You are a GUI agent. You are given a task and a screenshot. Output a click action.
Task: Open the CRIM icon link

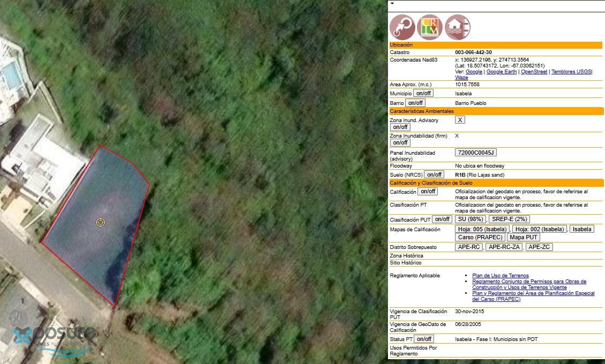430,27
